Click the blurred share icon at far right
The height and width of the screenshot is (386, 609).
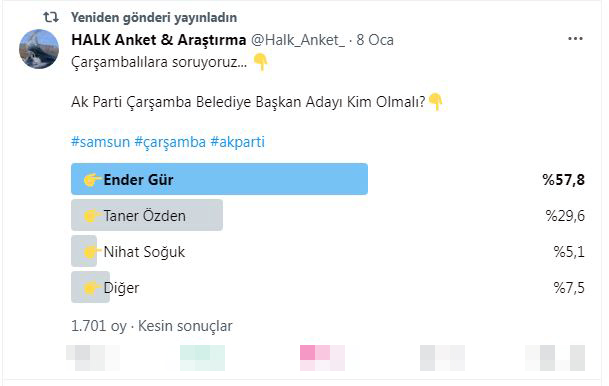point(555,358)
